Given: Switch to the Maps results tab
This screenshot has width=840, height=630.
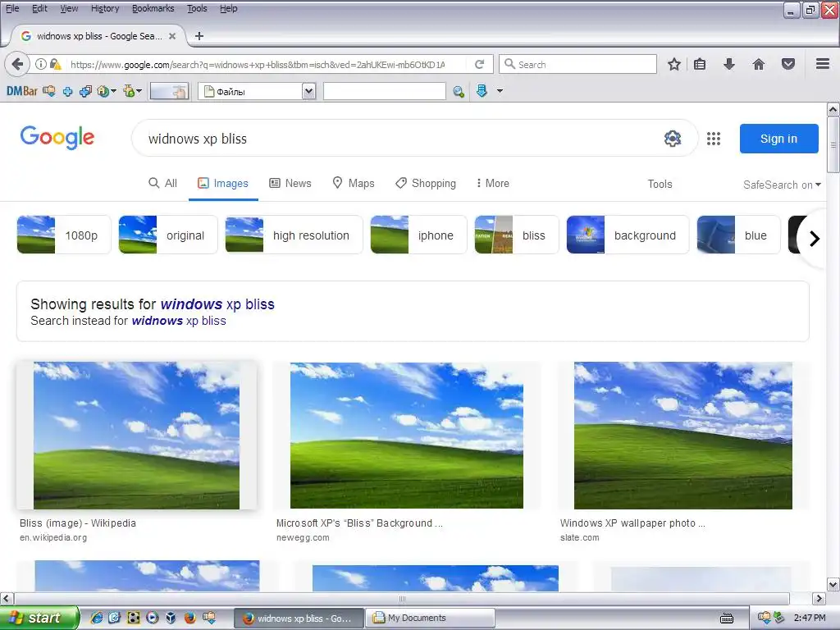Looking at the screenshot, I should [x=353, y=183].
